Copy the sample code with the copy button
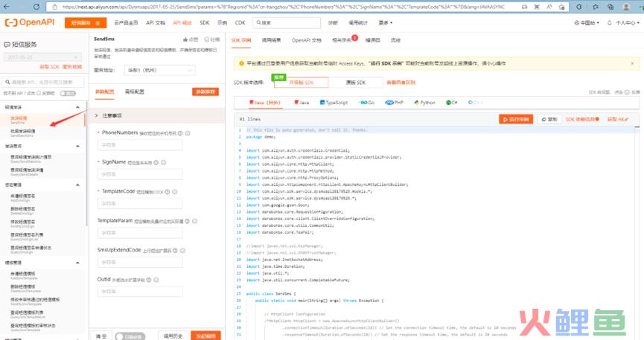The width and height of the screenshot is (644, 340). click(x=549, y=119)
